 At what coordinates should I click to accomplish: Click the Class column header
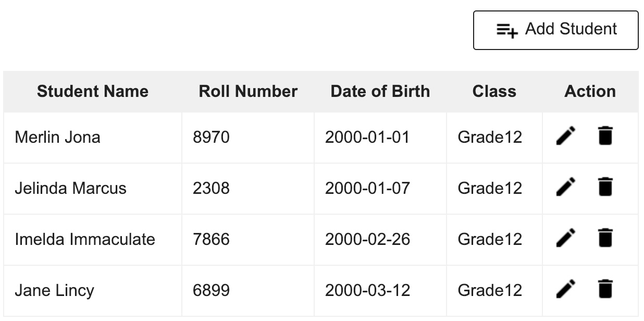tap(494, 92)
